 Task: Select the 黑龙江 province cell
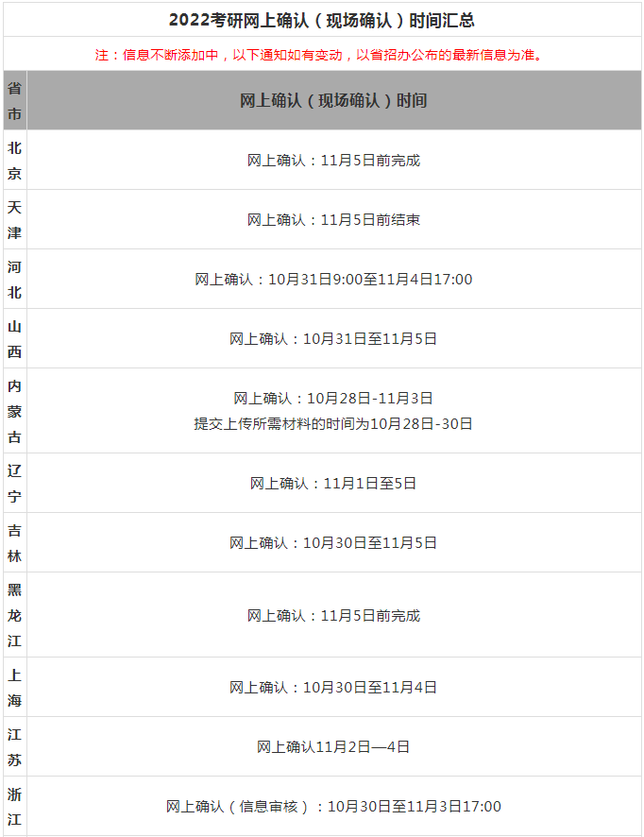14,615
